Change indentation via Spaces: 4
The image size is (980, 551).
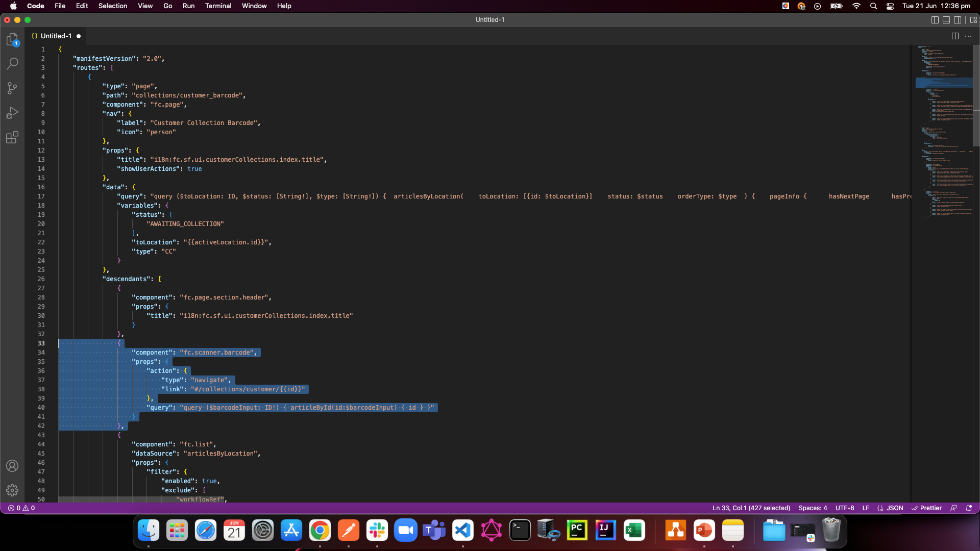(x=813, y=508)
